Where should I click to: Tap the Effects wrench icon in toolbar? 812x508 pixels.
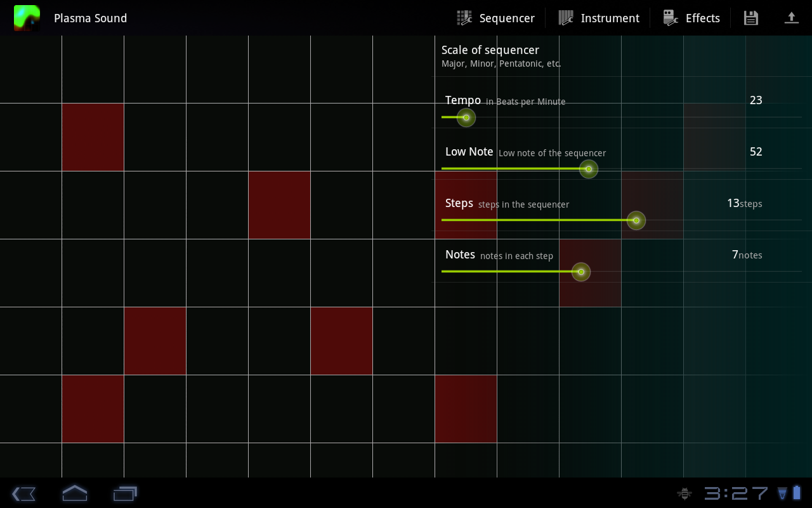click(x=670, y=18)
